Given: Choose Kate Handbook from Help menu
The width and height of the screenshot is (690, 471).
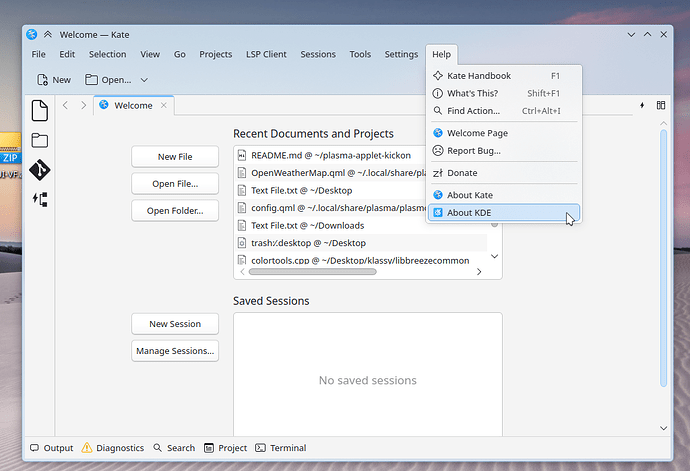Looking at the screenshot, I should click(504, 76).
